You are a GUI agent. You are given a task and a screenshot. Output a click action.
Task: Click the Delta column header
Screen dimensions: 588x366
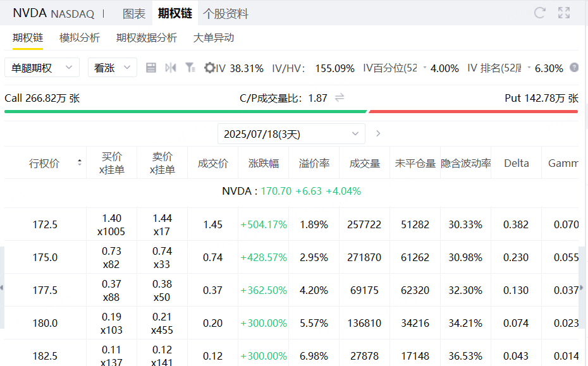pos(517,163)
